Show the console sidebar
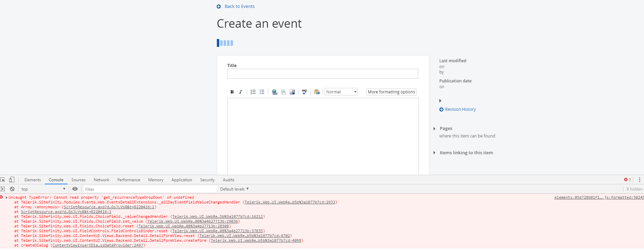The width and height of the screenshot is (644, 250). click(x=3, y=189)
